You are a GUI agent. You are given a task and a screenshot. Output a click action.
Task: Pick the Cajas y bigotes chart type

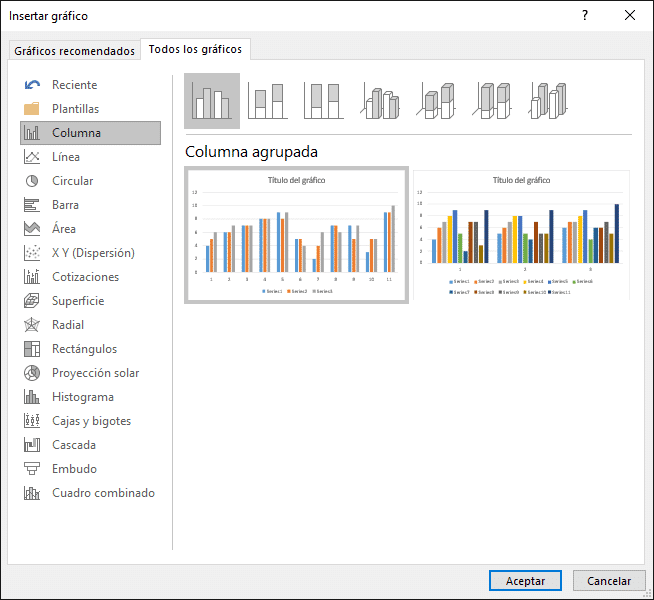point(91,421)
